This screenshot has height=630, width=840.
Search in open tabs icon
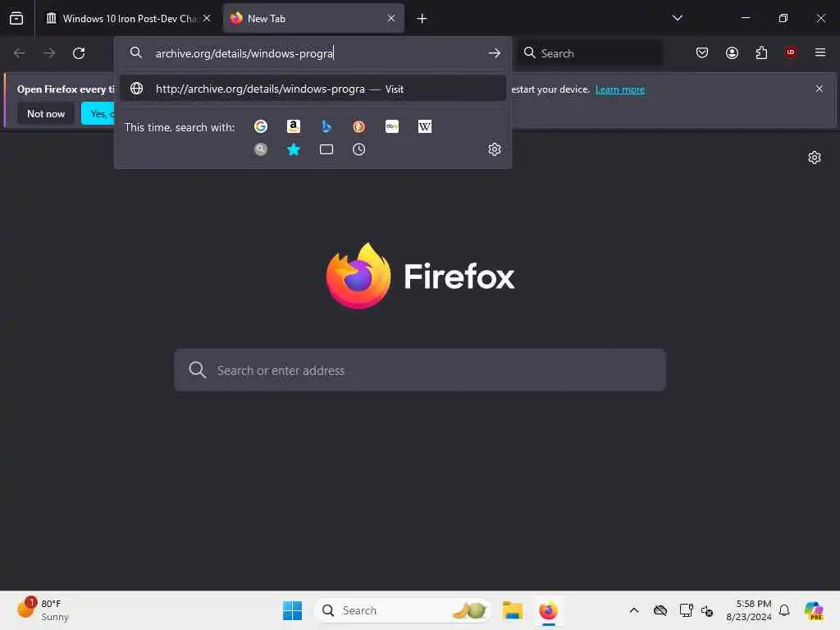[326, 149]
